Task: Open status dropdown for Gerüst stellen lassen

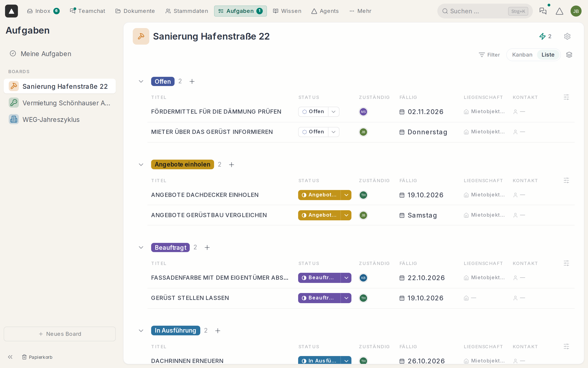Action: pyautogui.click(x=346, y=298)
